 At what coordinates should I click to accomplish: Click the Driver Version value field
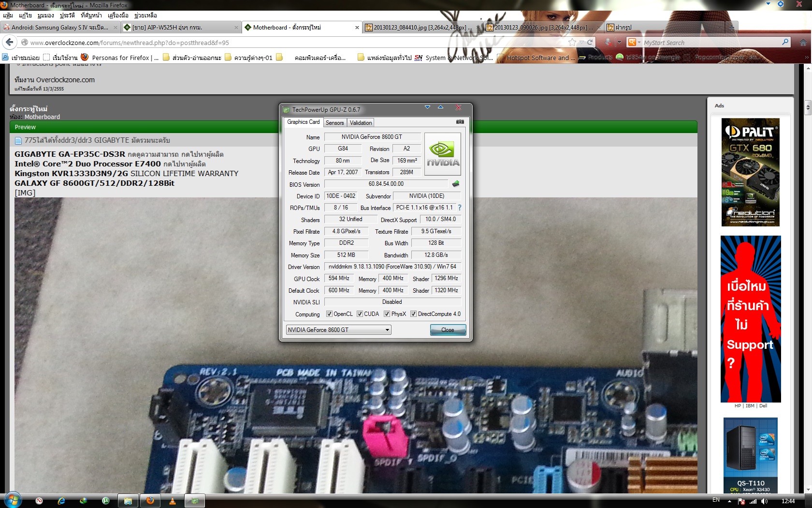pyautogui.click(x=392, y=267)
